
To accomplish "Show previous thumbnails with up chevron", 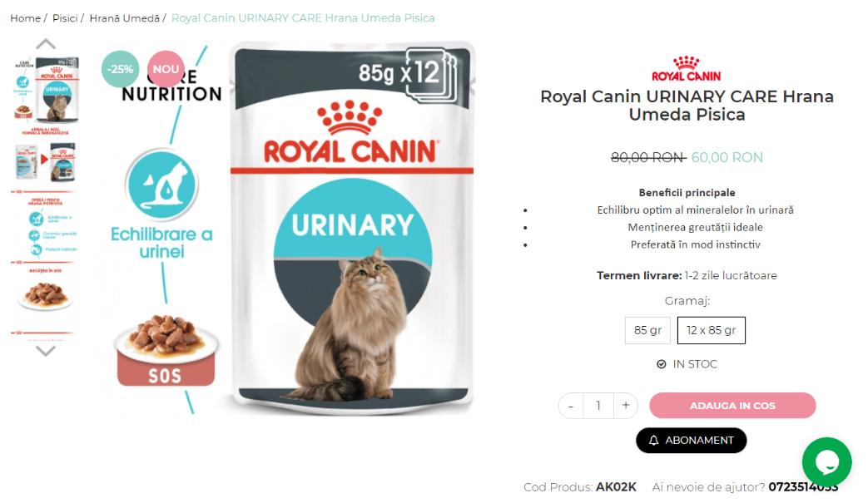I will point(46,44).
